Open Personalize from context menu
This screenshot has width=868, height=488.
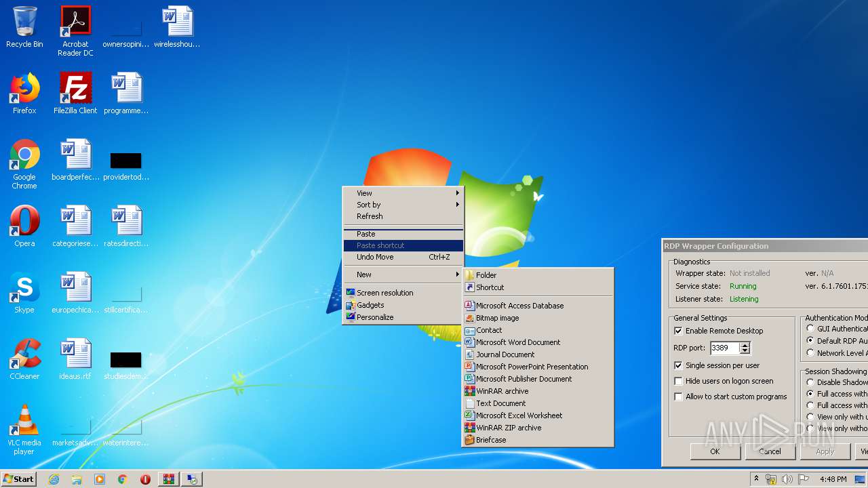tap(403, 317)
